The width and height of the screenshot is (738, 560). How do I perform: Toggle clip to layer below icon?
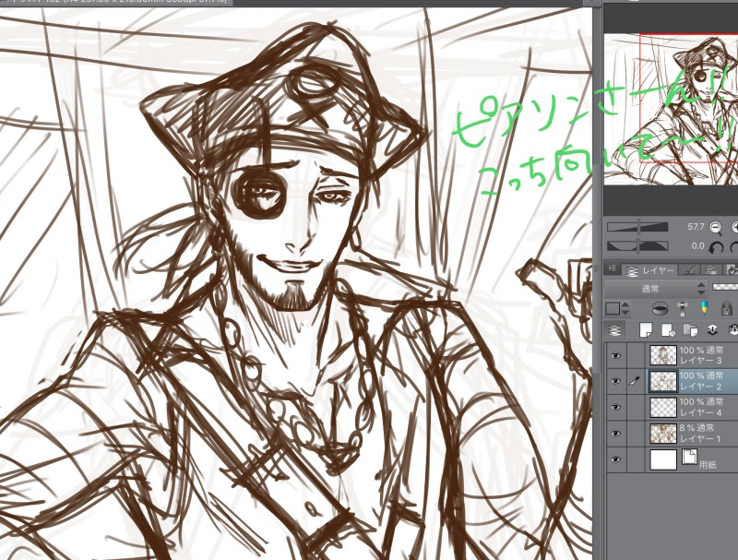click(661, 309)
